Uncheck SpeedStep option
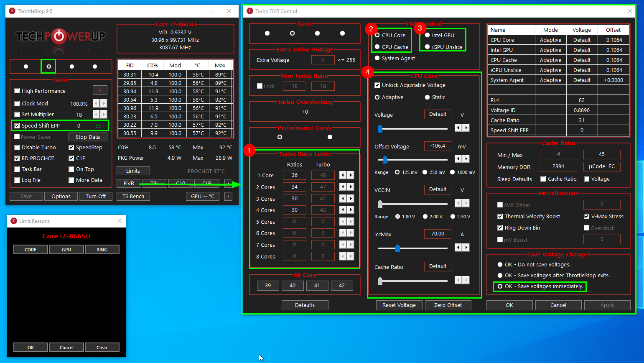The image size is (644, 363). [71, 147]
